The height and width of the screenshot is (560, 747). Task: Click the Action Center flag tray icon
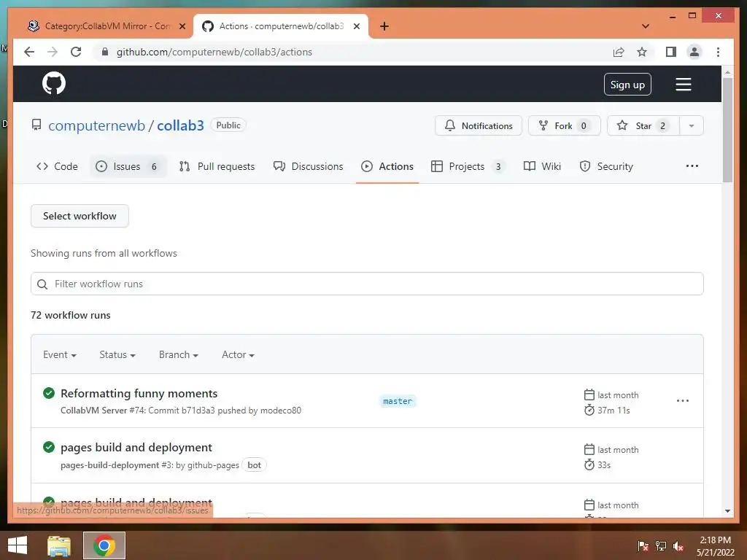tap(643, 546)
